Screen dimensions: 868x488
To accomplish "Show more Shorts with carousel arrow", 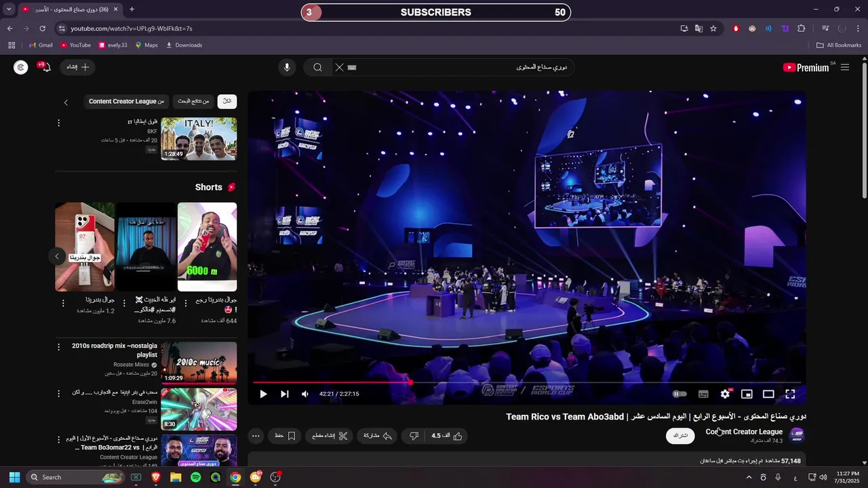I will click(57, 256).
